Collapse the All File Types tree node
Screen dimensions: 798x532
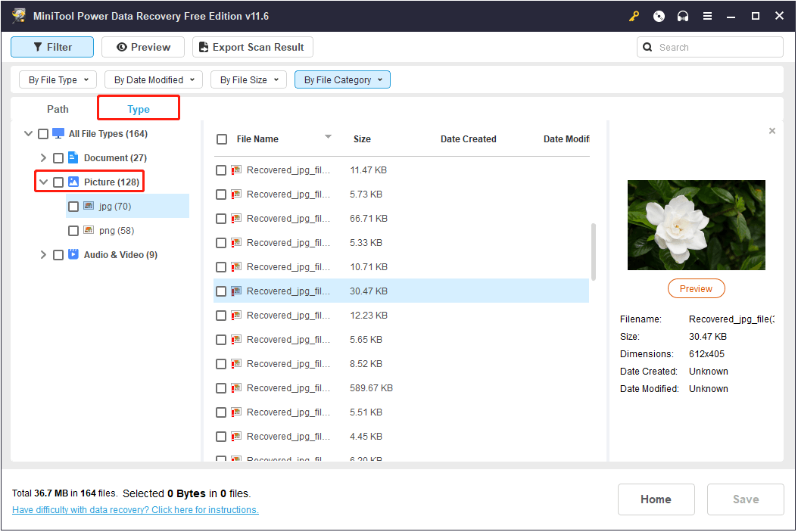click(x=29, y=134)
